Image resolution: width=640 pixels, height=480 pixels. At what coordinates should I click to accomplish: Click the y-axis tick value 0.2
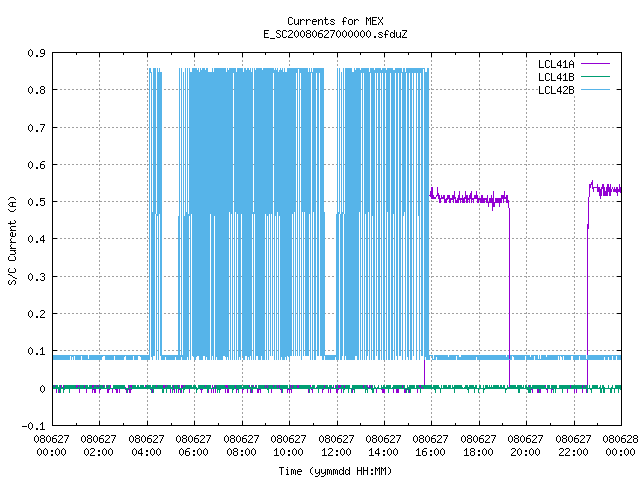(x=36, y=314)
